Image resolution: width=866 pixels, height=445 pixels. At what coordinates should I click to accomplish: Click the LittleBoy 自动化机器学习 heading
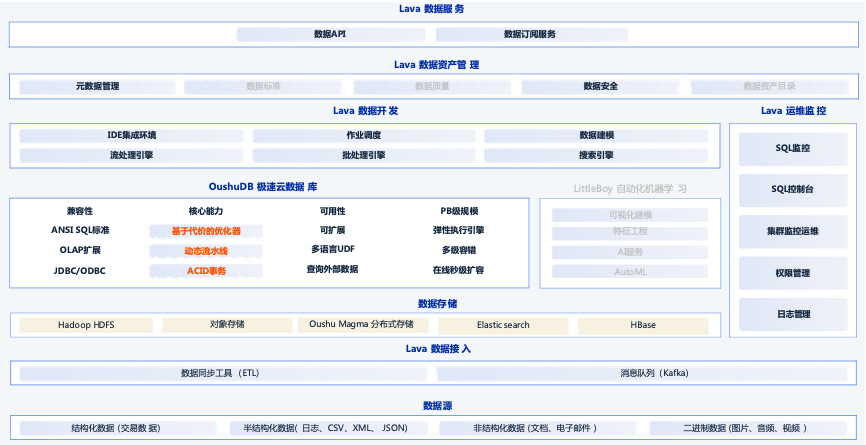pyautogui.click(x=630, y=189)
